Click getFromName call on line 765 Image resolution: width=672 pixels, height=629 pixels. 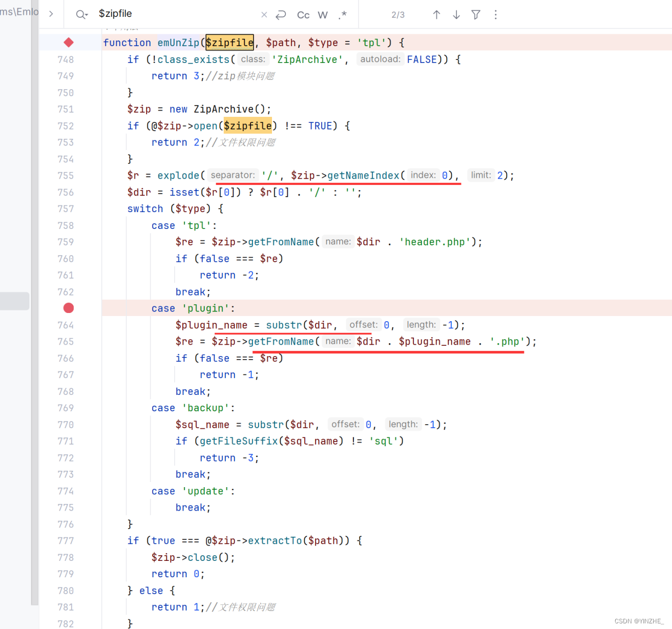pos(281,342)
